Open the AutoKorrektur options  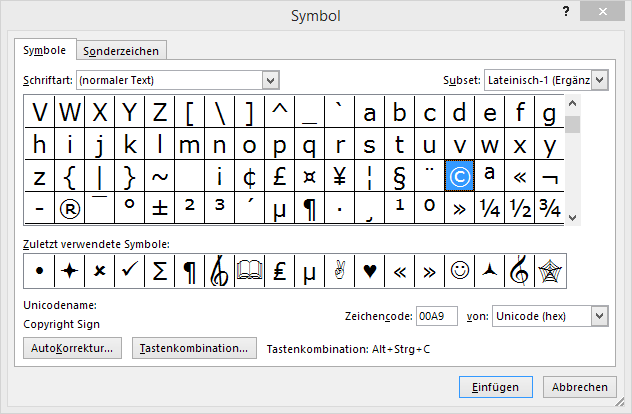pyautogui.click(x=72, y=348)
